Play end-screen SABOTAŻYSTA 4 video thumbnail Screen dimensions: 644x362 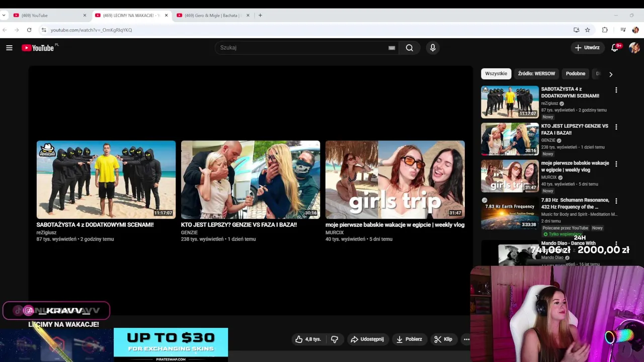point(106,179)
